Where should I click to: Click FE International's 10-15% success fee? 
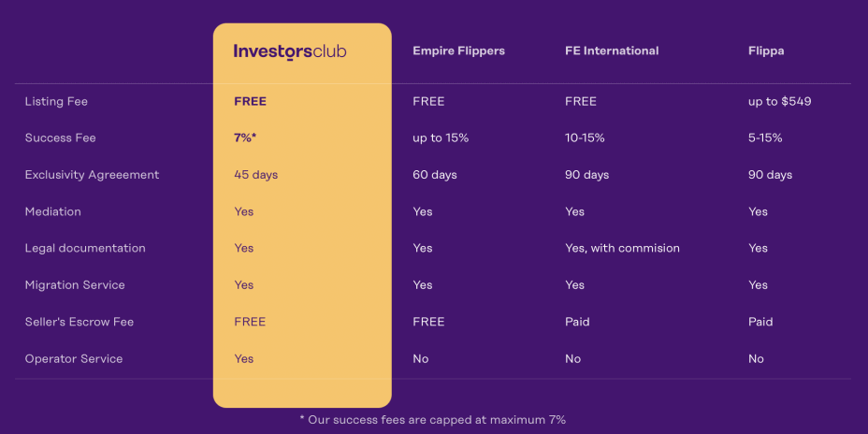point(585,137)
